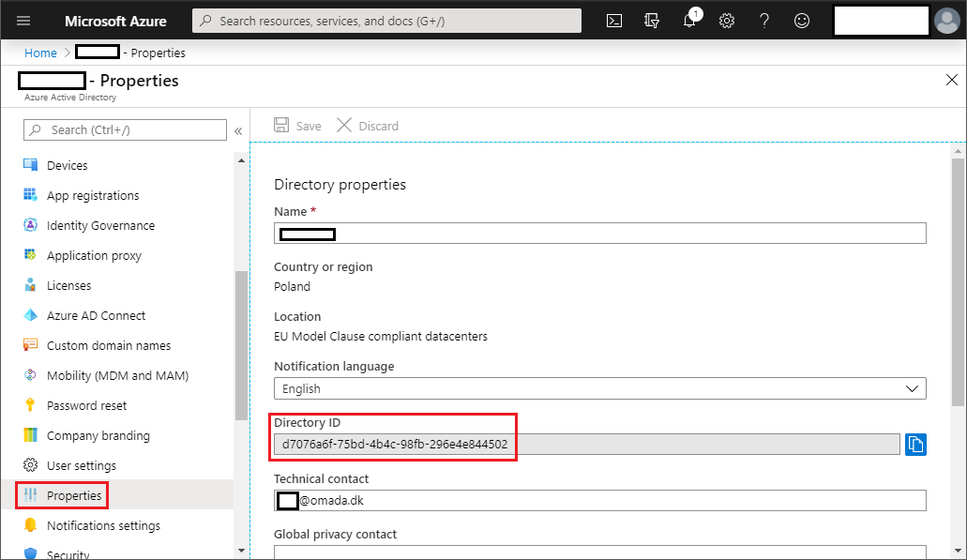Click the Discard X icon
This screenshot has width=967, height=560.
tap(344, 125)
